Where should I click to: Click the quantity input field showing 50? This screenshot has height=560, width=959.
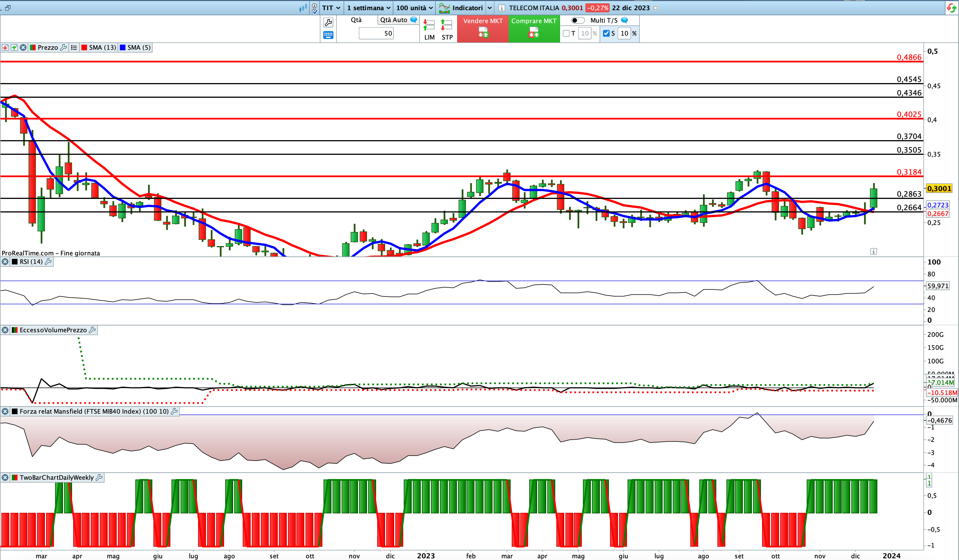[376, 33]
